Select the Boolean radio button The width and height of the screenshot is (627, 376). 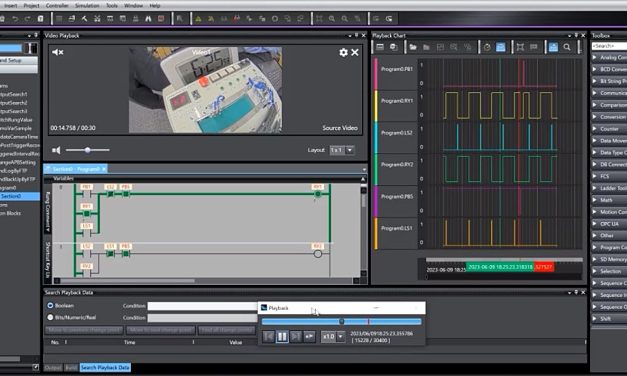tap(50, 306)
